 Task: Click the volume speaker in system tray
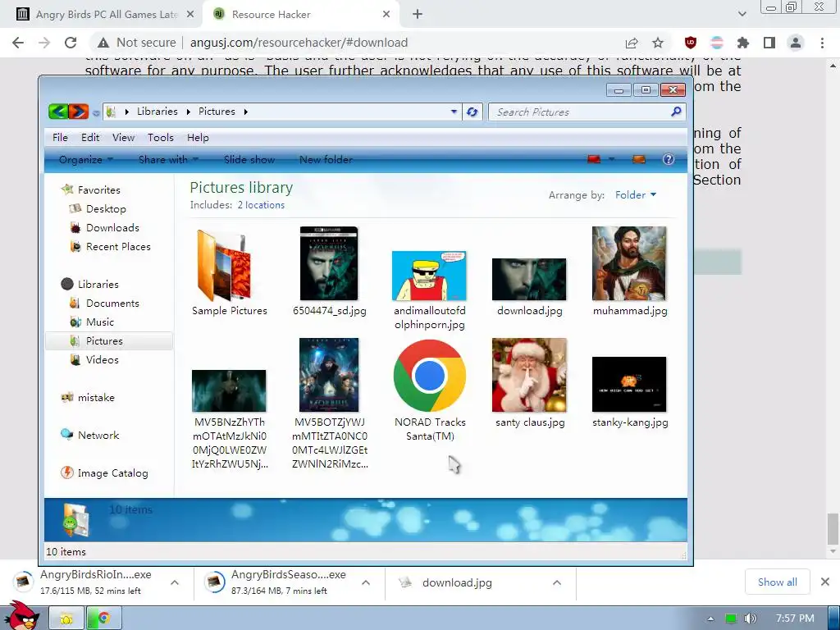tap(750, 619)
